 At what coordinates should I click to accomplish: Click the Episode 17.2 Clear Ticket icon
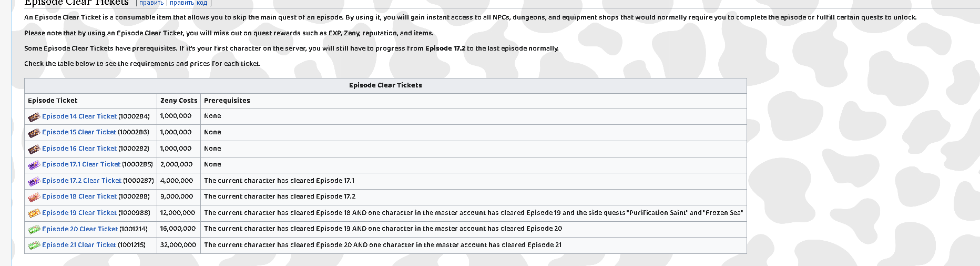coord(34,181)
